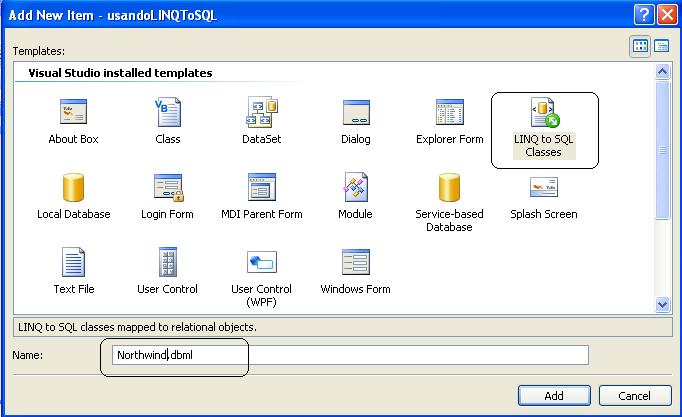Choose the LINQ to SQL Classes icon

[x=545, y=112]
